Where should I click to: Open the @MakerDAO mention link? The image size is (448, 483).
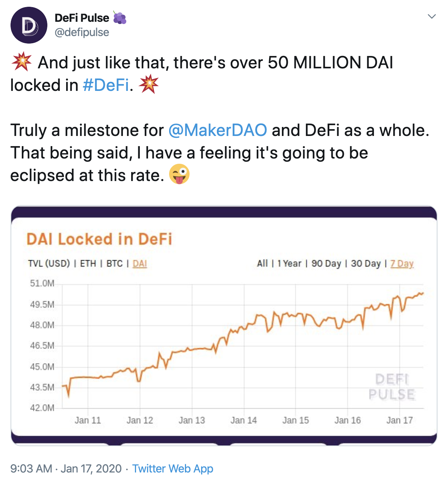(x=218, y=130)
